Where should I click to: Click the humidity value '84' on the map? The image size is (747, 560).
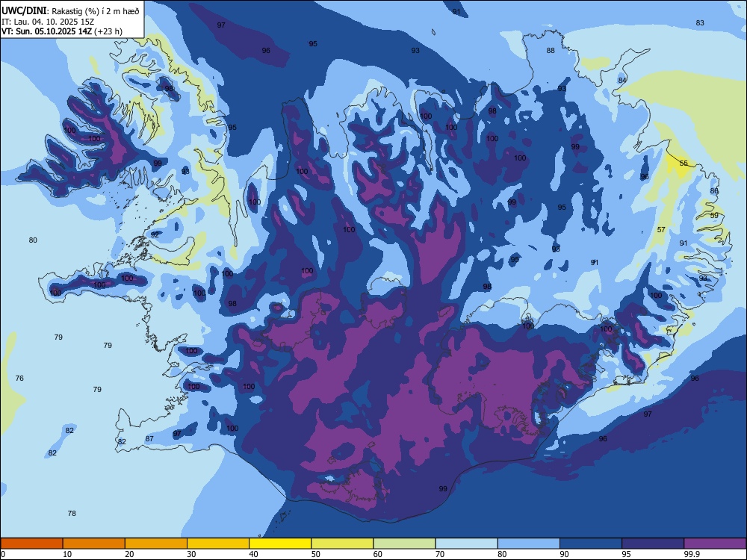coord(622,80)
